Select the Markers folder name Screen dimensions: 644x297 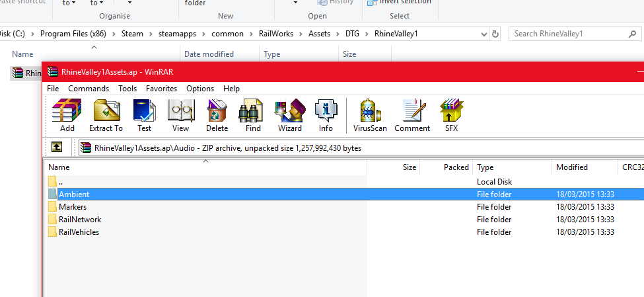[x=73, y=207]
